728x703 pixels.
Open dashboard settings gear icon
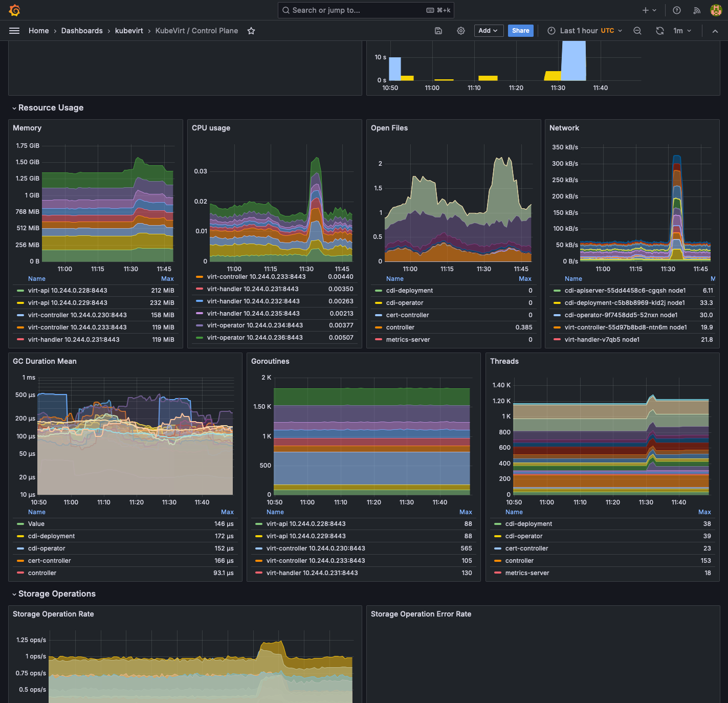pyautogui.click(x=461, y=31)
